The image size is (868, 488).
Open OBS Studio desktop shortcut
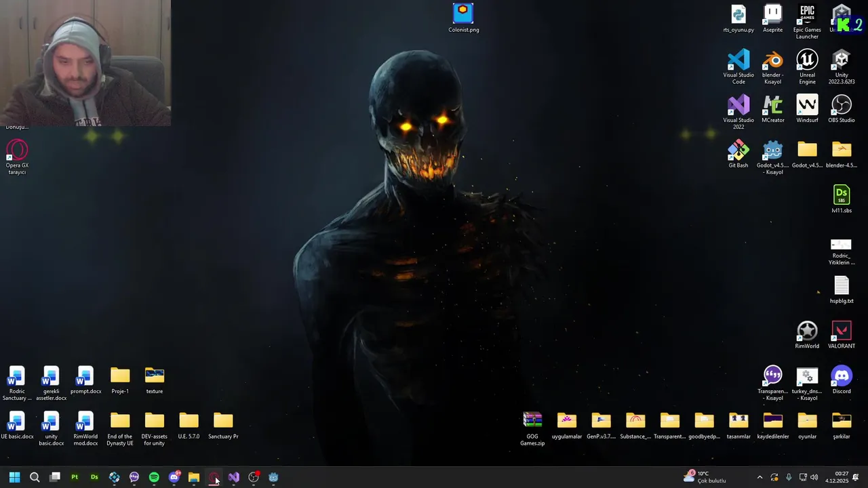coord(842,108)
